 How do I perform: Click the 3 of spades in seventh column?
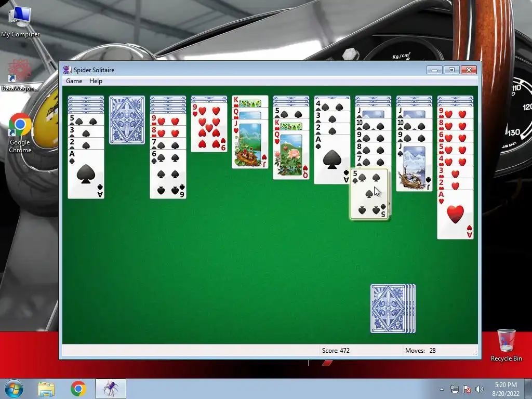click(x=332, y=116)
